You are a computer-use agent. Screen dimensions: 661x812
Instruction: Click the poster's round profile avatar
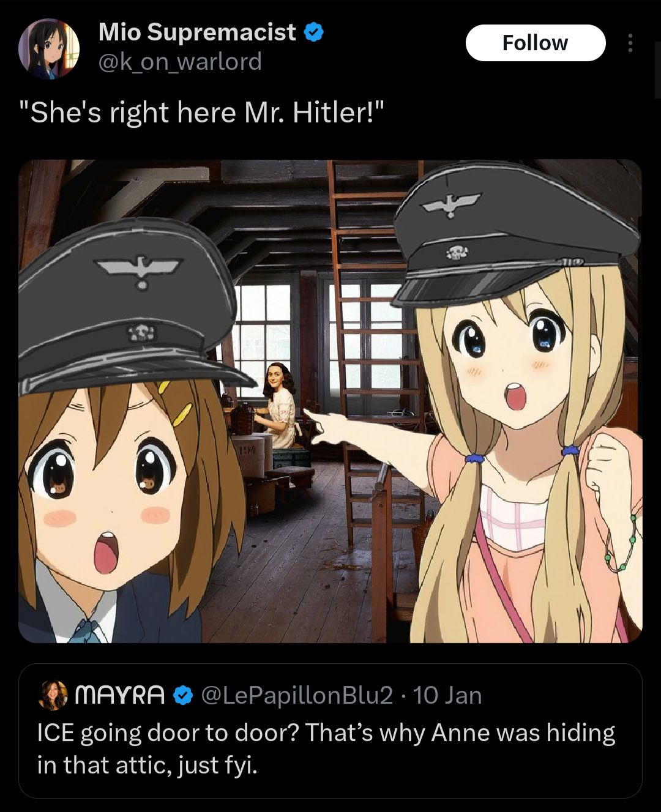coord(49,49)
